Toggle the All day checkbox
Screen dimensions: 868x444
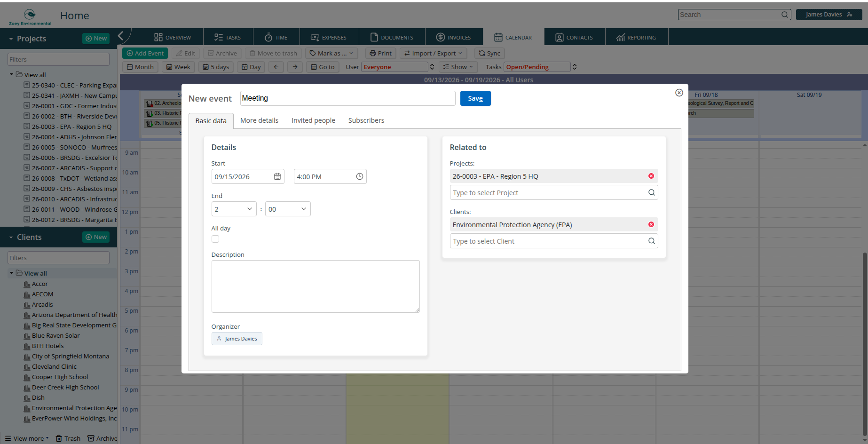coord(215,239)
